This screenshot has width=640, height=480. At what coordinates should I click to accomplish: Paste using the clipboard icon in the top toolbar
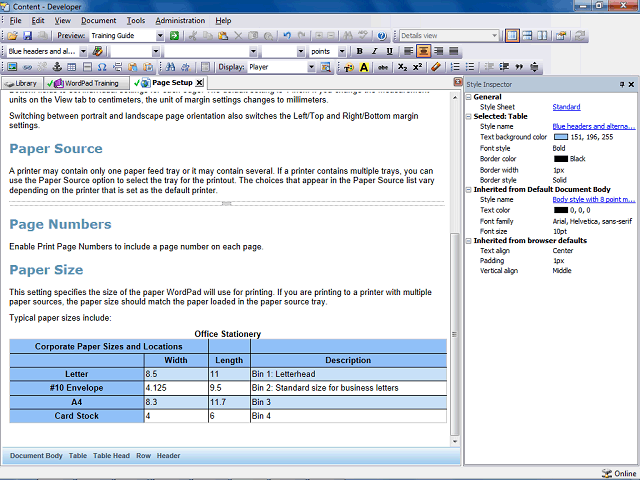(x=223, y=36)
